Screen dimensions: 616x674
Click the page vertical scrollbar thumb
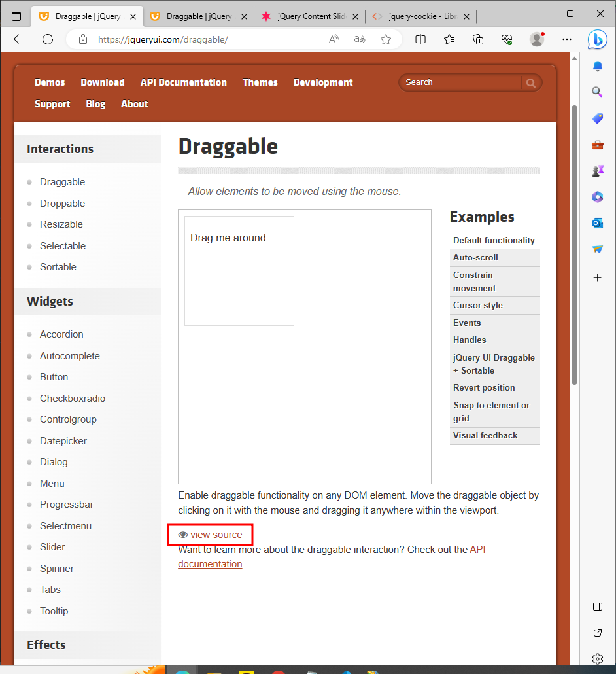(574, 245)
